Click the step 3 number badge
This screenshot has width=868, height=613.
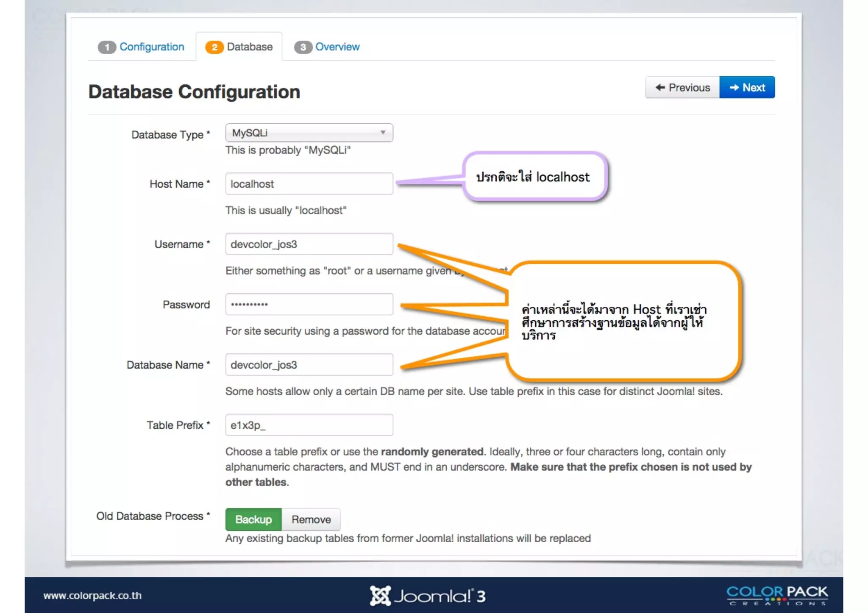303,47
